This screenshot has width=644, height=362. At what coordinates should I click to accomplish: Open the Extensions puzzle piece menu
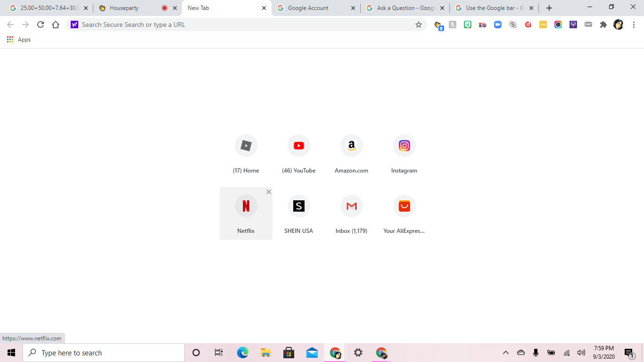coord(603,25)
